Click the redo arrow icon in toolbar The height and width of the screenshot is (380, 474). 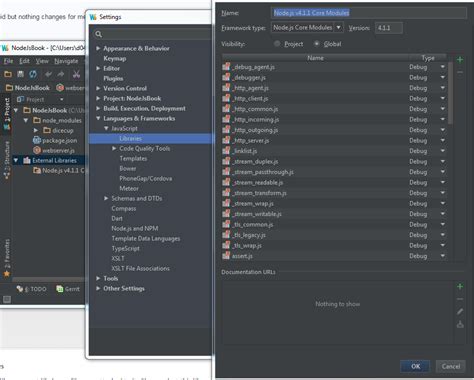tap(61, 74)
